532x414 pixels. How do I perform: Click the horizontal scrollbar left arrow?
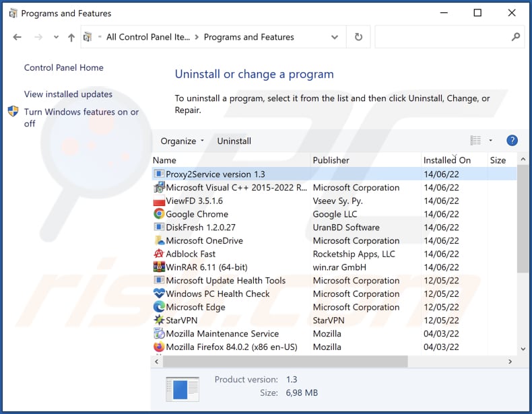pos(156,361)
